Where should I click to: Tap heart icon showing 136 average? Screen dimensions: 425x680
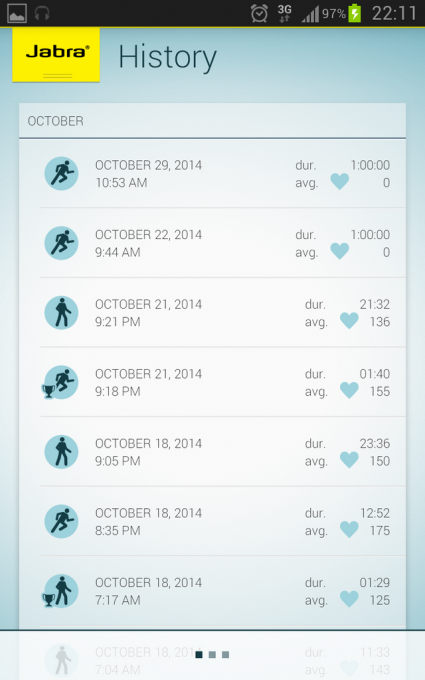coord(349,321)
